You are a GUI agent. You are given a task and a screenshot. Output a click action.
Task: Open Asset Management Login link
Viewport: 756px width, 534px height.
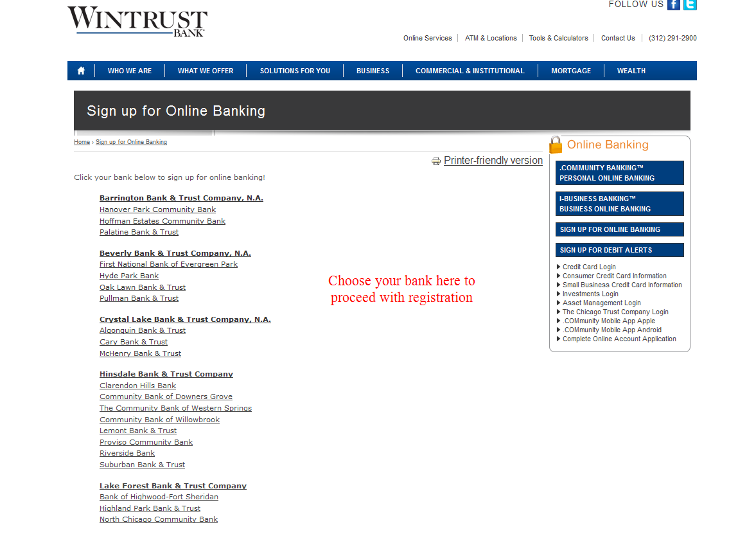pos(602,303)
